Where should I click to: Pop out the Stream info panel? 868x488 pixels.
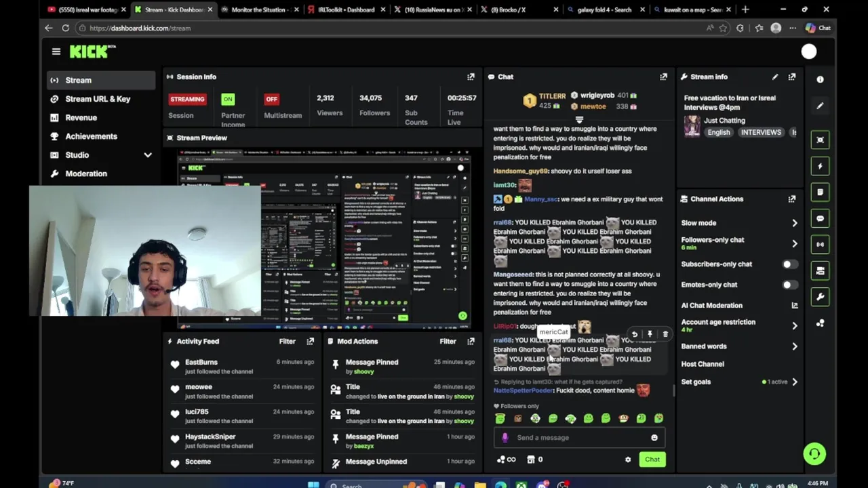792,77
